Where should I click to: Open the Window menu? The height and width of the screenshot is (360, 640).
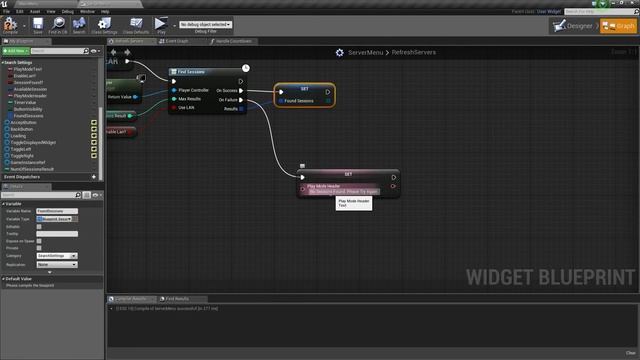[x=87, y=11]
